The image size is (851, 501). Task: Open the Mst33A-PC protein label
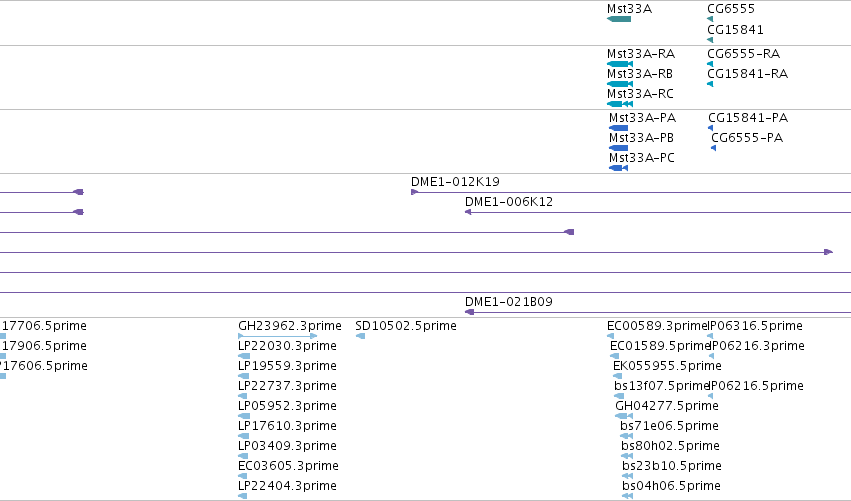coord(642,158)
